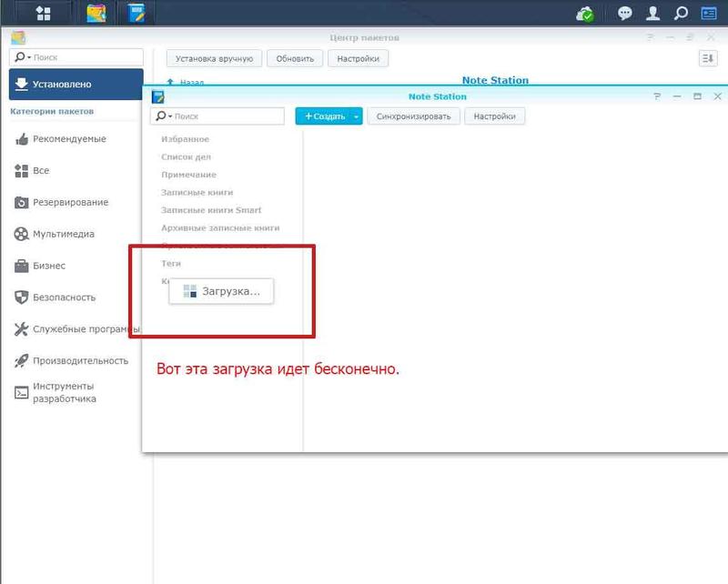The height and width of the screenshot is (584, 728).
Task: Select Записные книги Smart in sidebar
Action: click(x=211, y=210)
